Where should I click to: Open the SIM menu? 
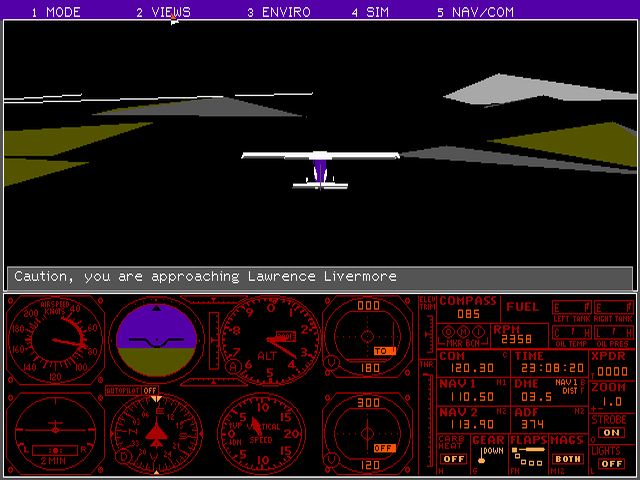[371, 12]
